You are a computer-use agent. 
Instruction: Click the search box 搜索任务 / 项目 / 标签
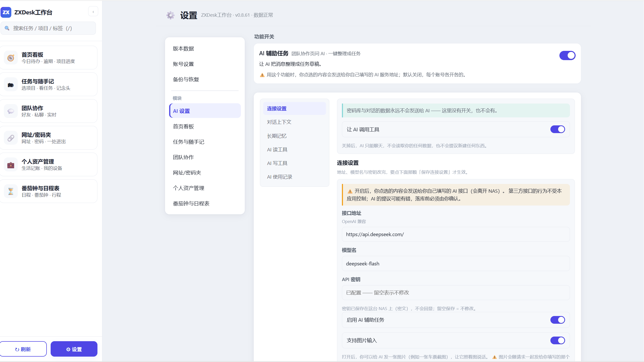coord(48,28)
